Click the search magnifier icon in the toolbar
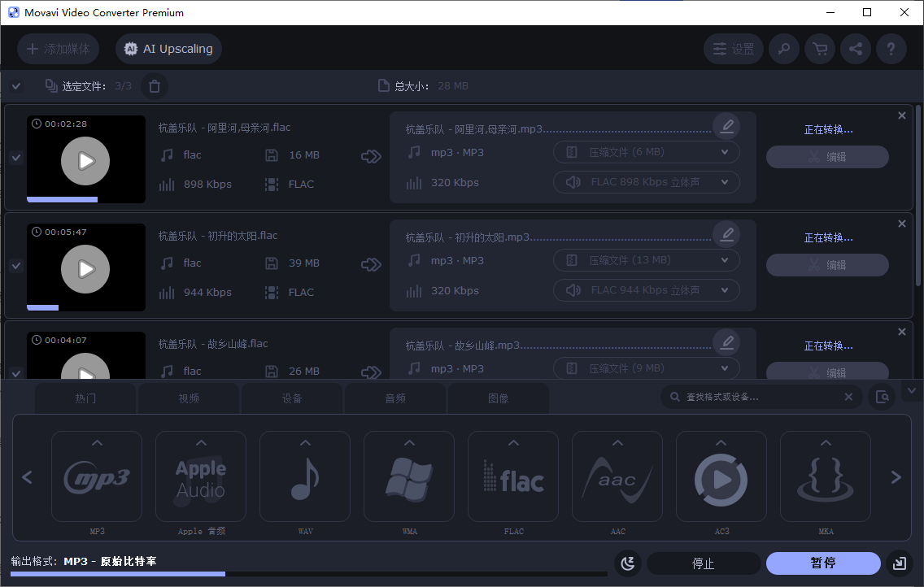924x587 pixels. click(x=783, y=49)
